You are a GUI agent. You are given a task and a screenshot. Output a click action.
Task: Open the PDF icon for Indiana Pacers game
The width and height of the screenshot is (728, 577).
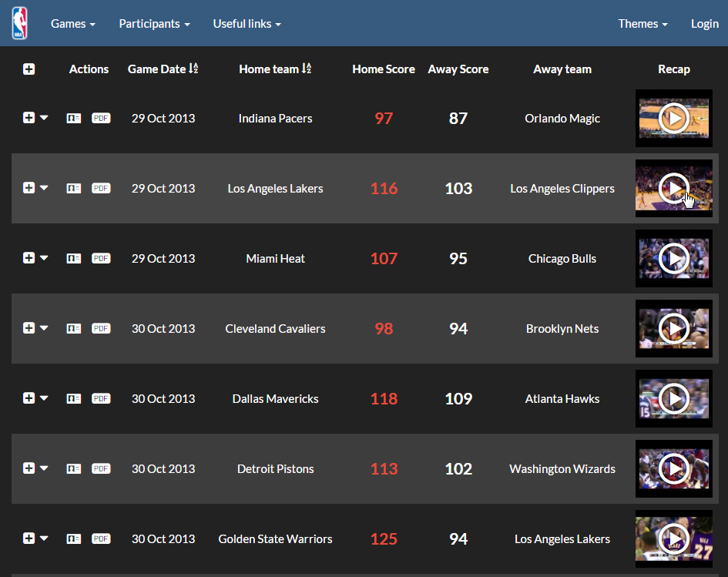click(x=101, y=119)
